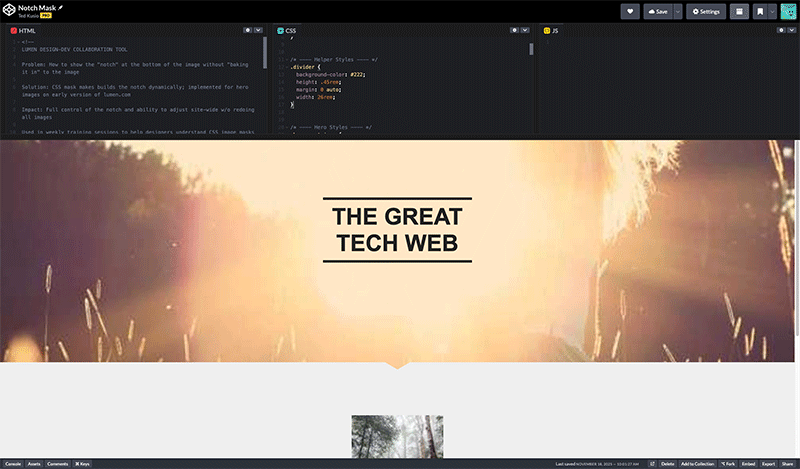Click preview pane vertical scrollbar
The height and width of the screenshot is (469, 800).
pyautogui.click(x=797, y=237)
